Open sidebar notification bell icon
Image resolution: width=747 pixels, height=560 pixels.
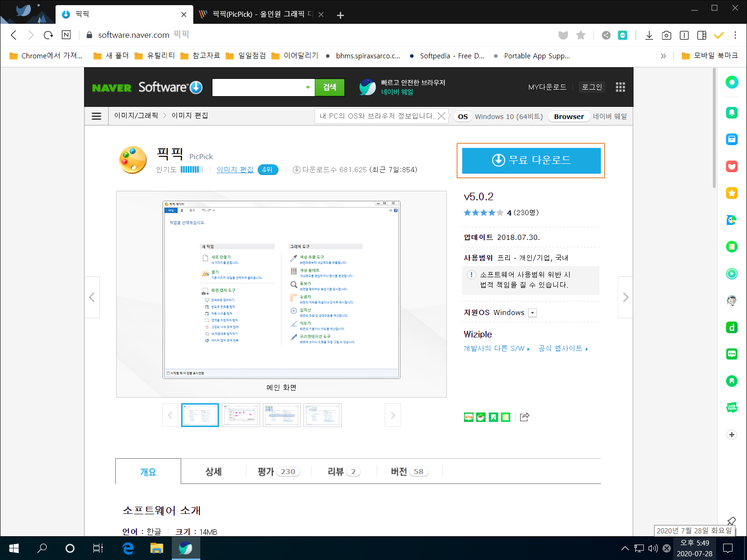732,112
